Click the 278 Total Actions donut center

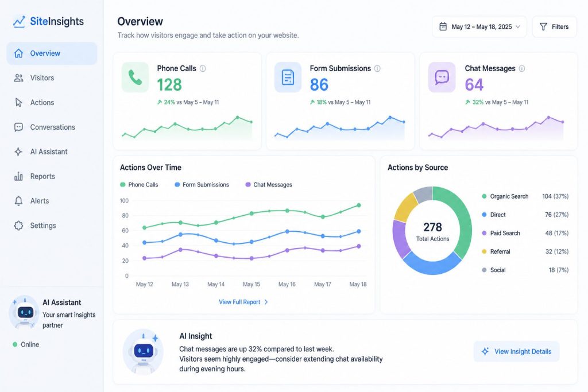click(x=432, y=231)
